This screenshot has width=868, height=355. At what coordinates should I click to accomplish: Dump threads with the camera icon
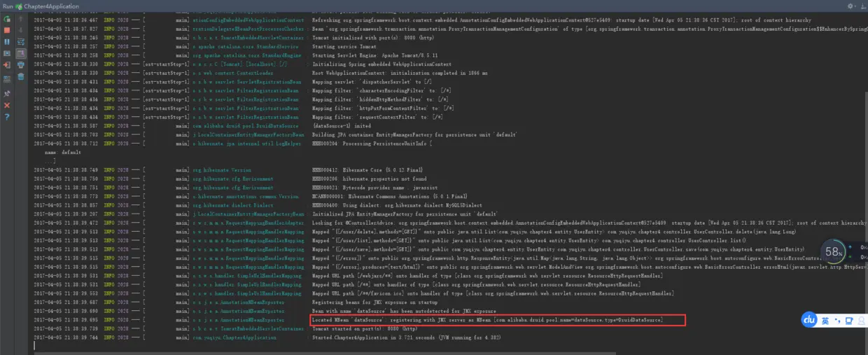pyautogui.click(x=7, y=53)
